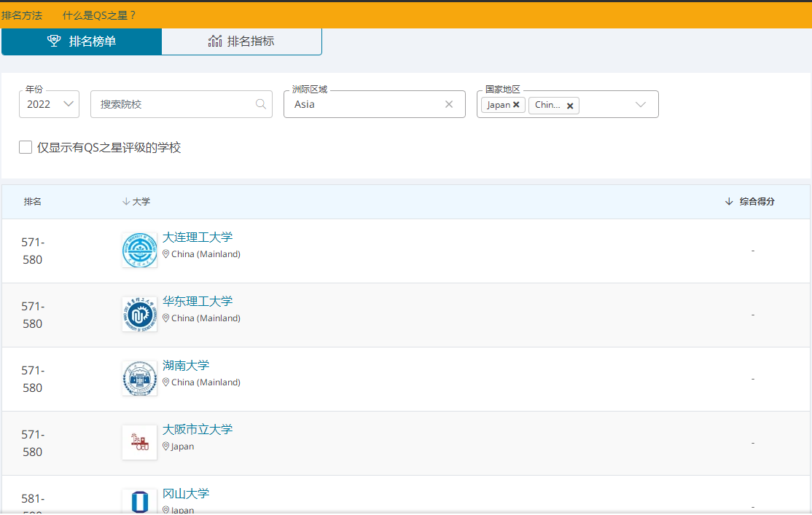Click the 大连理工大学 logo thumbnail

(x=140, y=250)
